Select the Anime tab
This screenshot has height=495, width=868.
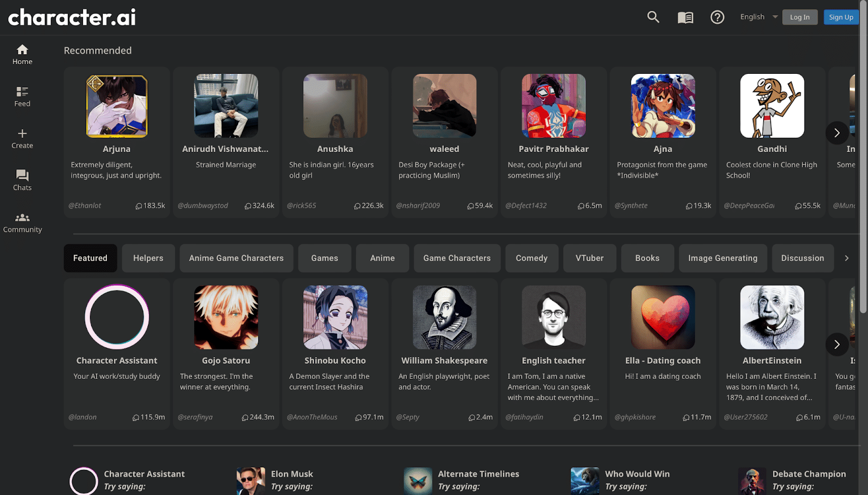382,258
